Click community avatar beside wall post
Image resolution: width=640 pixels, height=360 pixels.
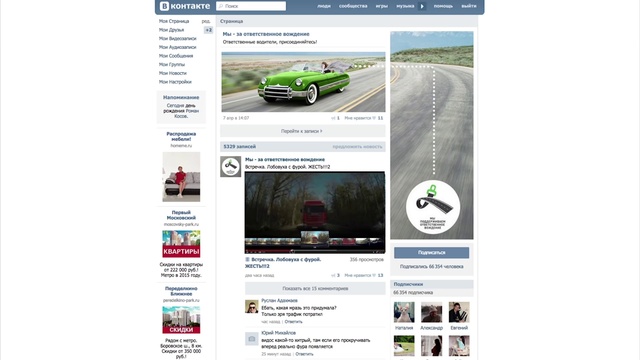click(x=231, y=167)
